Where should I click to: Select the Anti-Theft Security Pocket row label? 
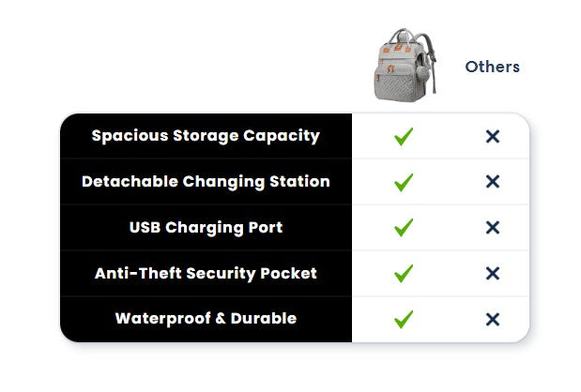pos(206,274)
